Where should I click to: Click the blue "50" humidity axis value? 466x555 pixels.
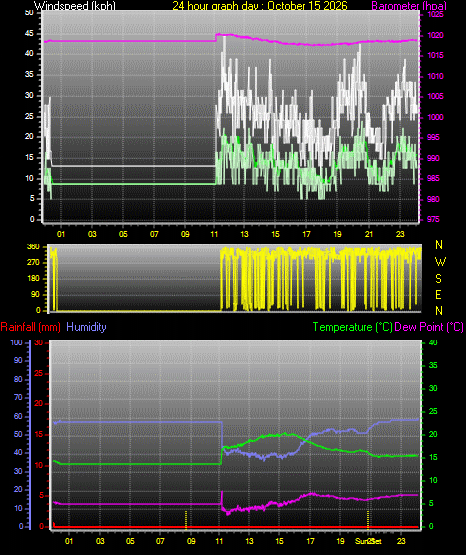(x=18, y=434)
